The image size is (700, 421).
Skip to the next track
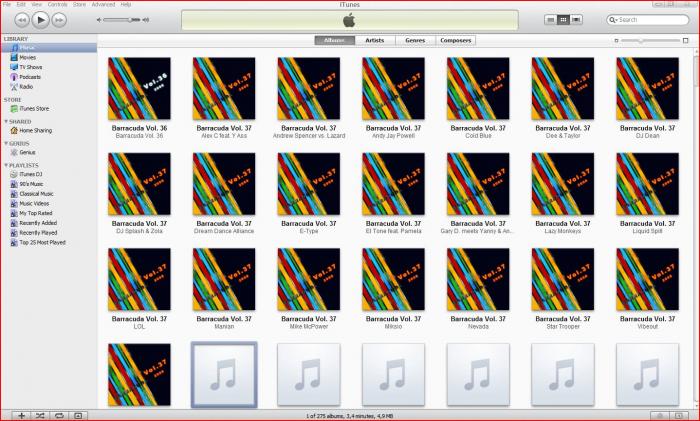click(x=61, y=19)
